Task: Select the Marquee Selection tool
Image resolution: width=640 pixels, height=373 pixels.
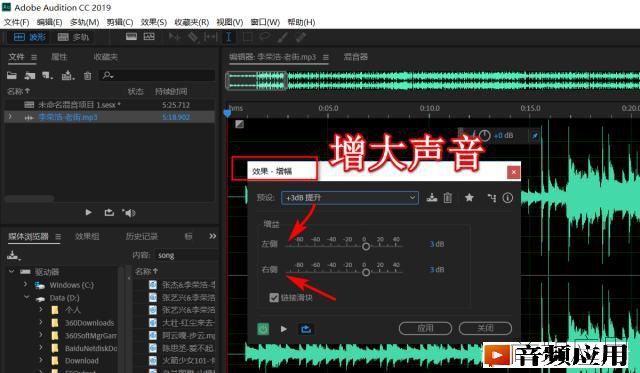Action: click(x=247, y=37)
